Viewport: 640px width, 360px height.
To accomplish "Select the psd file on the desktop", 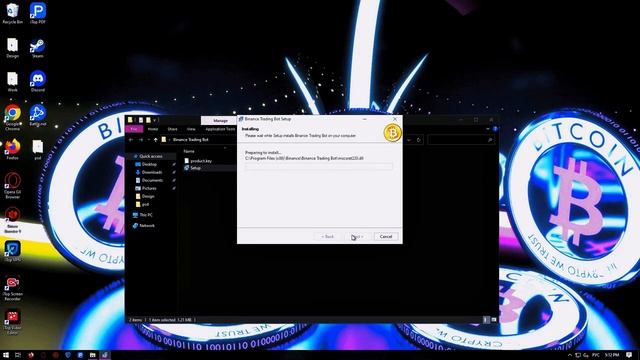I will point(38,149).
